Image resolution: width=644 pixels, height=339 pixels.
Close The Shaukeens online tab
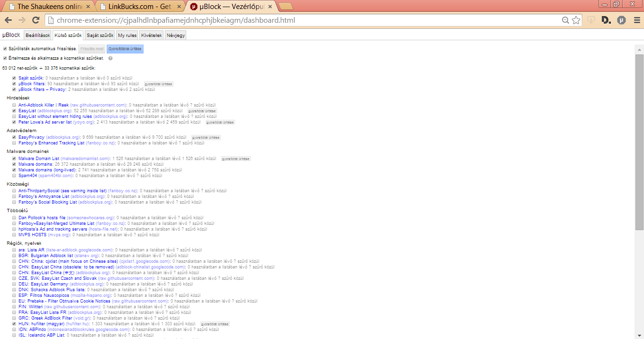[x=88, y=7]
